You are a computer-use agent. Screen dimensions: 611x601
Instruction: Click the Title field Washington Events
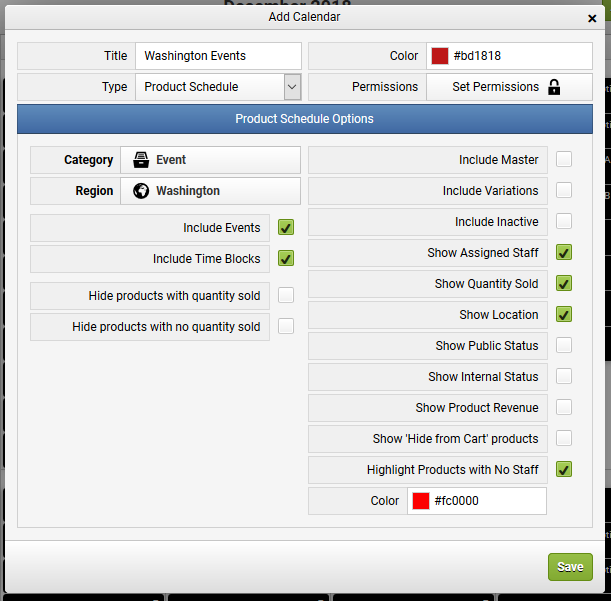(218, 56)
